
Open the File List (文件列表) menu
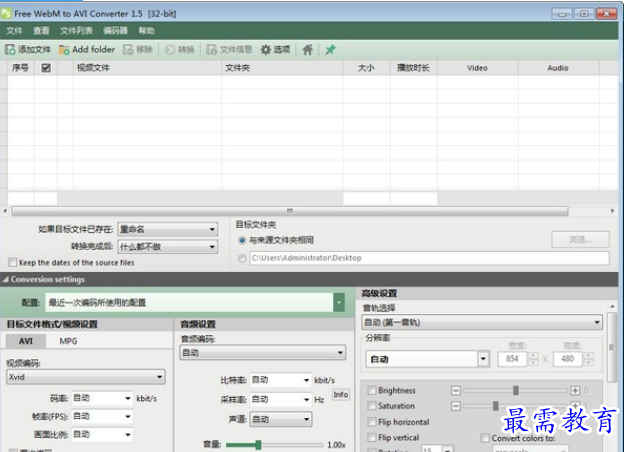point(76,31)
